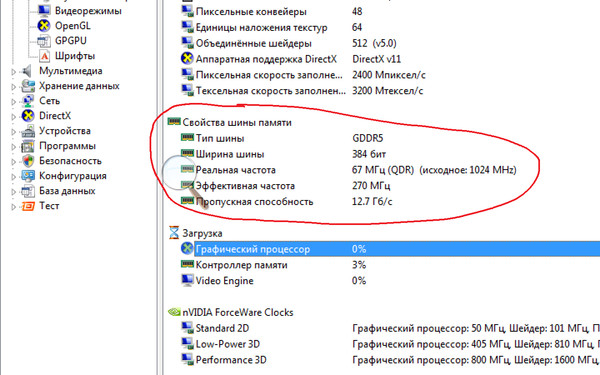Click the 3200 Мтексел/с value
This screenshot has height=375, width=600.
click(388, 91)
